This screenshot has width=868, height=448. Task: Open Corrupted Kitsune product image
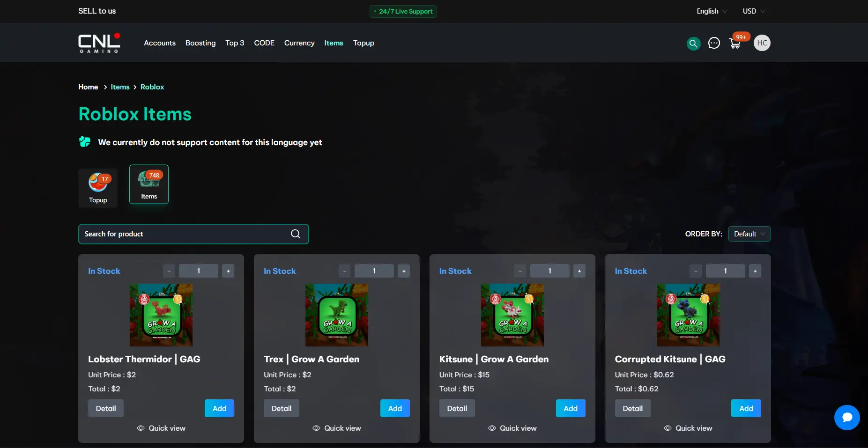pyautogui.click(x=688, y=315)
